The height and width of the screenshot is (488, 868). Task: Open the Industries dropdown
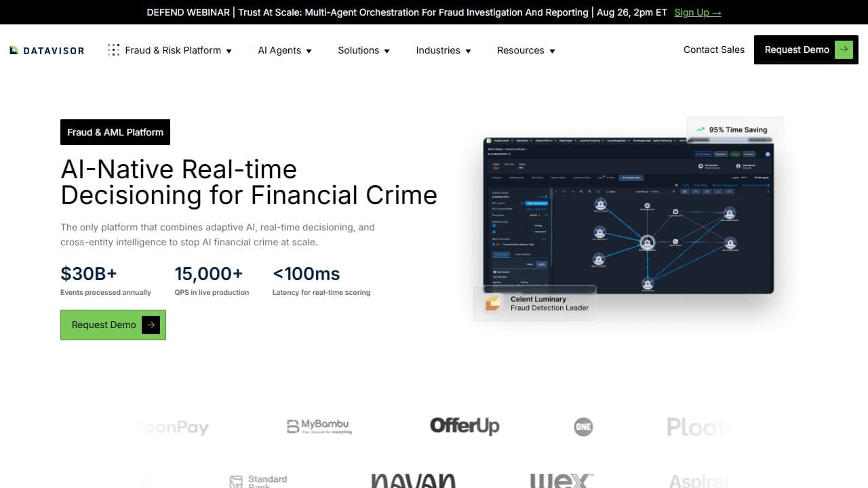pos(443,50)
